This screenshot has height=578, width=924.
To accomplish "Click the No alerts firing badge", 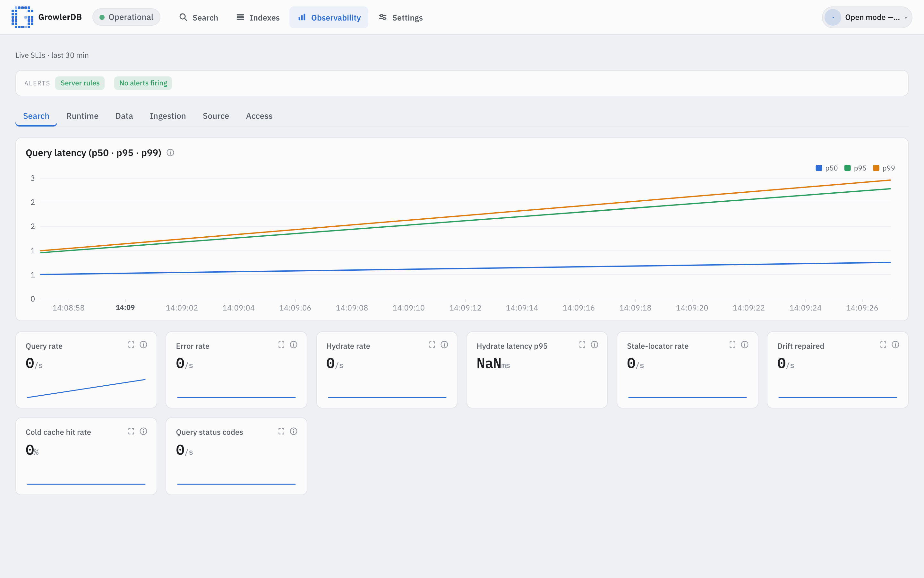I will (143, 83).
